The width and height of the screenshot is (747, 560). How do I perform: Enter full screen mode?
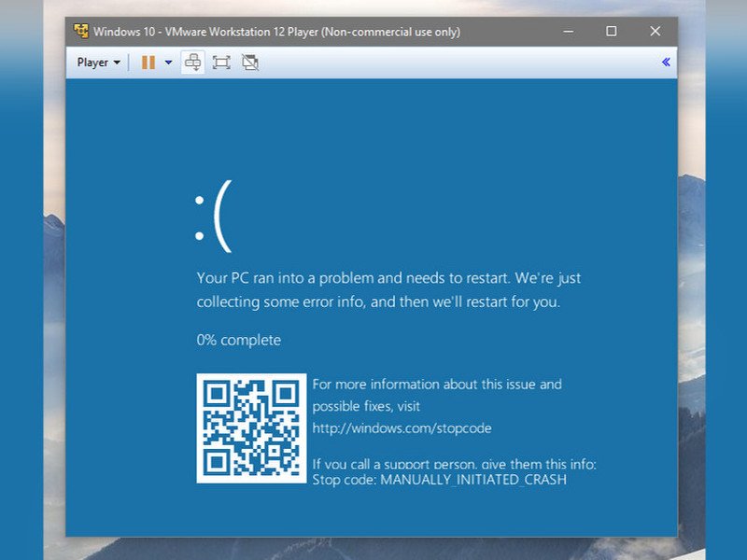point(221,63)
